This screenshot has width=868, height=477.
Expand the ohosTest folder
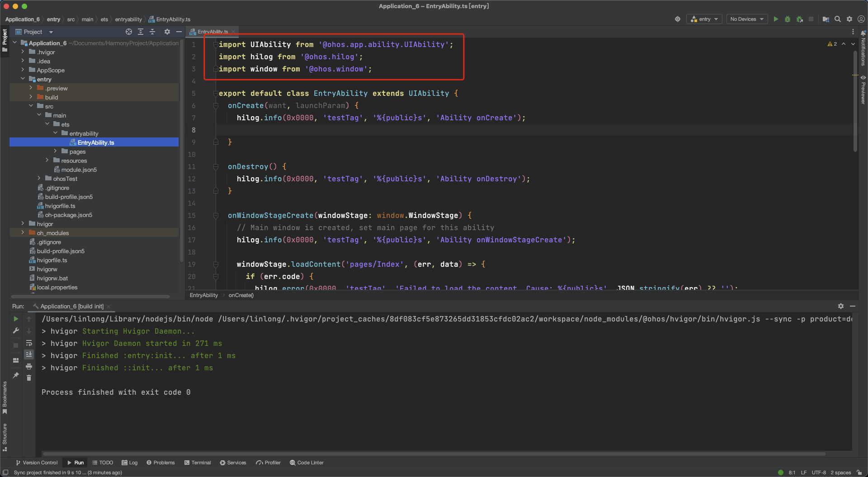click(x=39, y=179)
